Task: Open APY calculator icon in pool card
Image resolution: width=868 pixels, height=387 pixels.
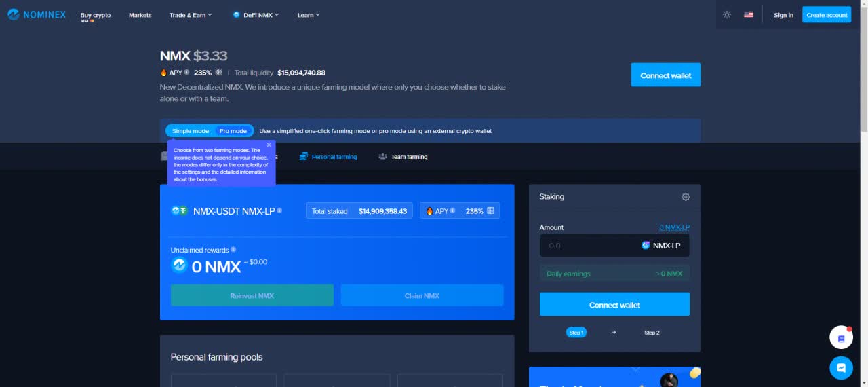Action: coord(490,210)
